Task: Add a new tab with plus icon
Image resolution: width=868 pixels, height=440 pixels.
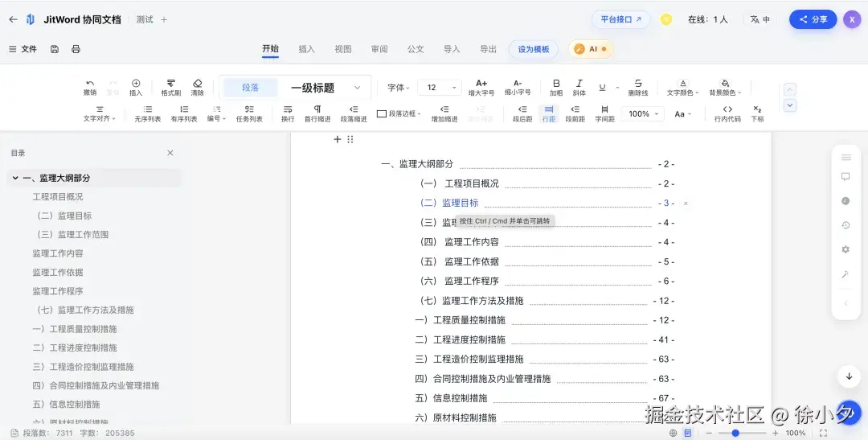Action: [x=164, y=19]
